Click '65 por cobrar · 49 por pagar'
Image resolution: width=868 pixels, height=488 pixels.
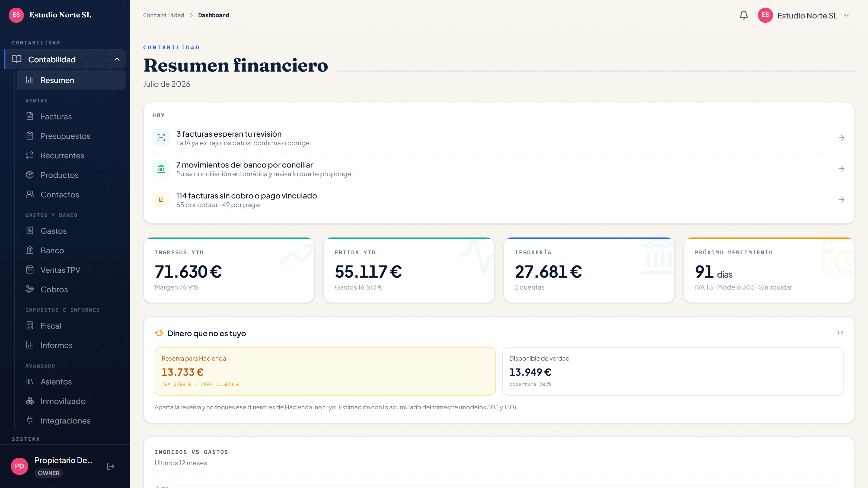point(219,205)
